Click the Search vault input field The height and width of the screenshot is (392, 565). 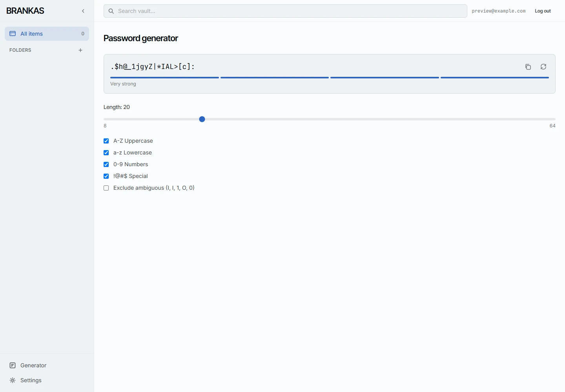pyautogui.click(x=285, y=11)
